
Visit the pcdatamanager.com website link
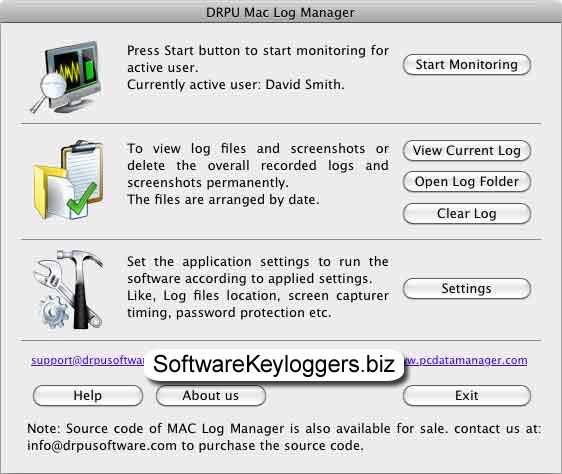click(x=466, y=360)
